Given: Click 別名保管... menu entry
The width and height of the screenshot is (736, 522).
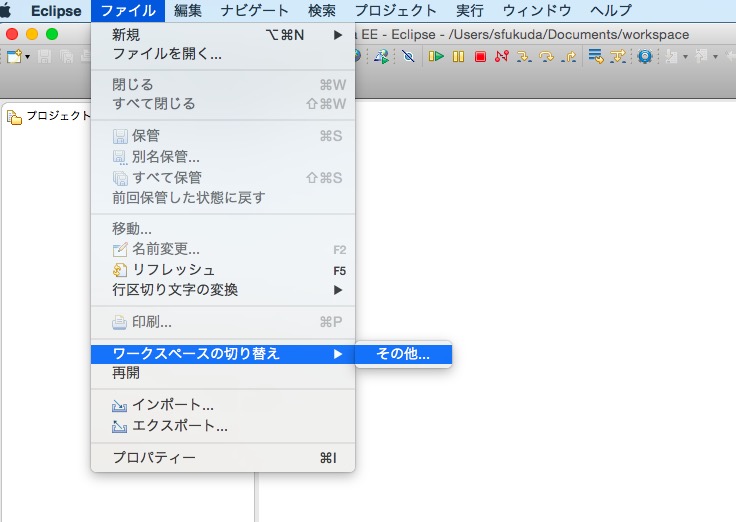Looking at the screenshot, I should (223, 157).
